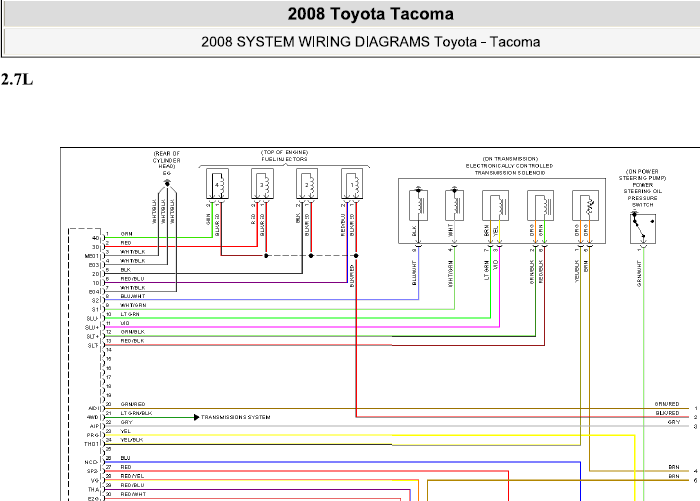Viewport: 700px width, 501px height.
Task: Click the 'BLU/WHT' wire label at pin 8
Action: coord(133,296)
